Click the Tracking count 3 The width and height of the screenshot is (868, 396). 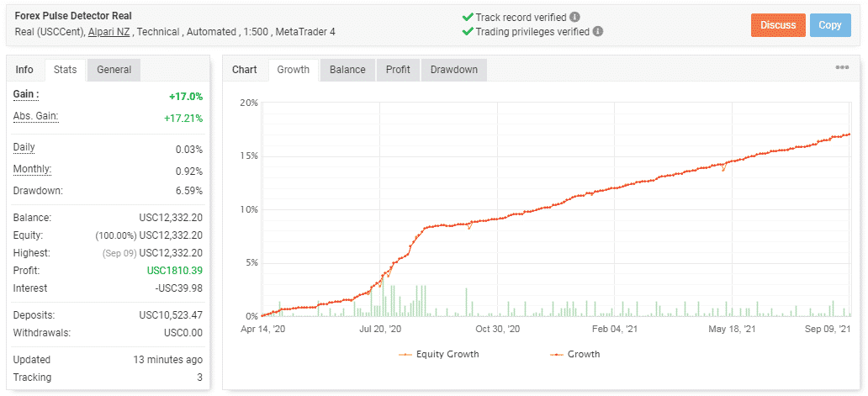tap(200, 378)
